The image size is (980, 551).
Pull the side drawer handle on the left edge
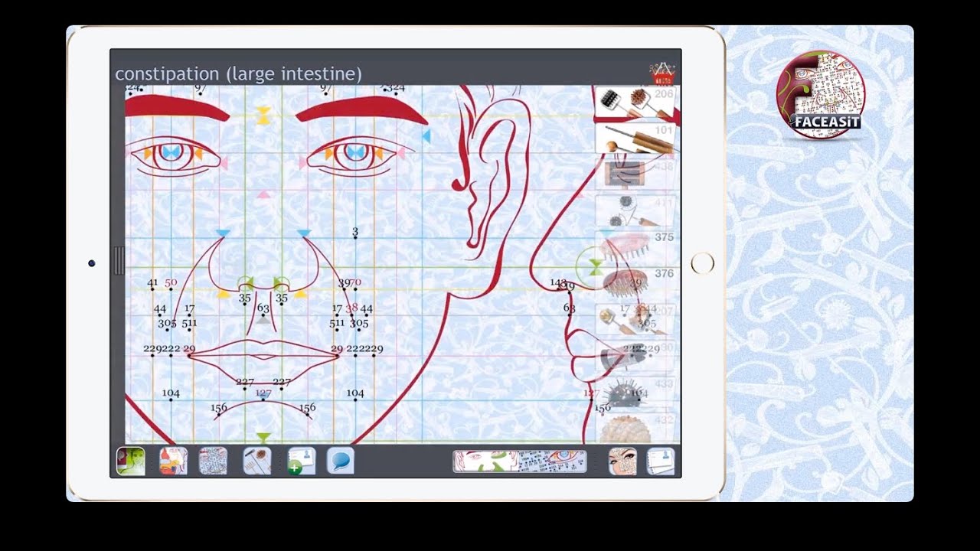(119, 261)
